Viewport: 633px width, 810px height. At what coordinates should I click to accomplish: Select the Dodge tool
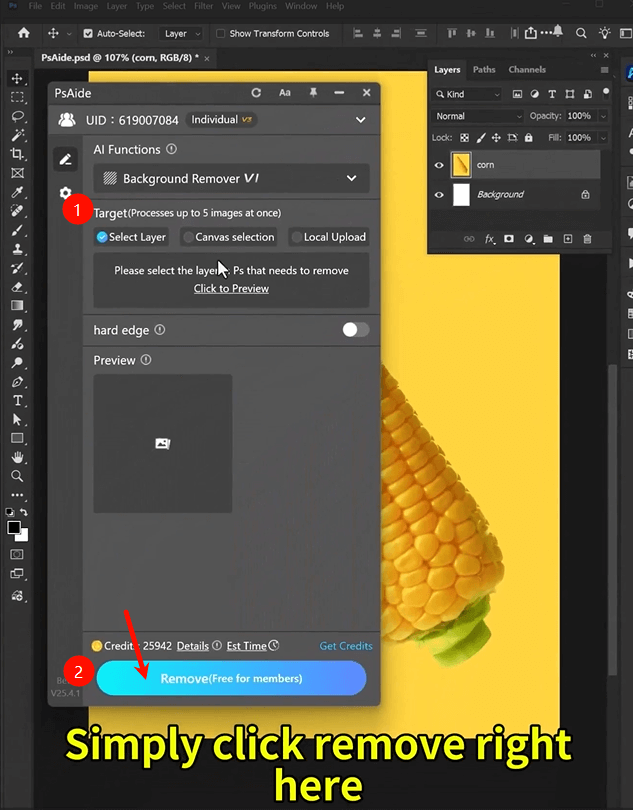pos(17,363)
